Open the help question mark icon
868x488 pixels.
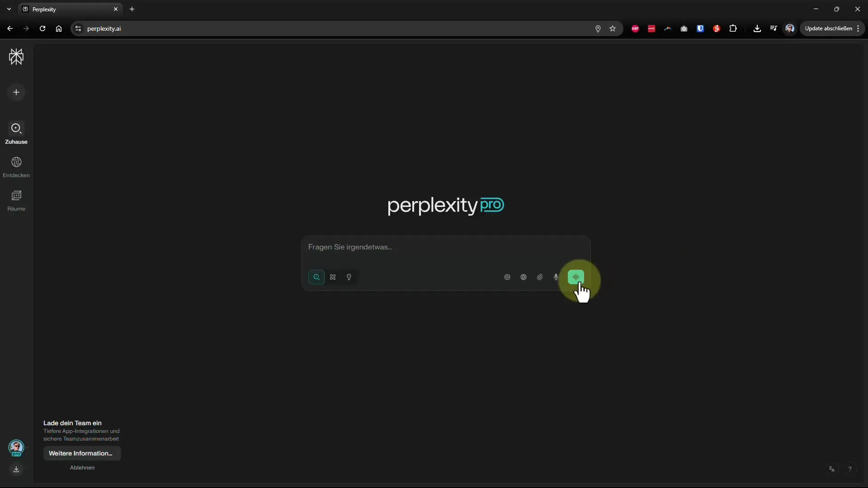(x=850, y=469)
